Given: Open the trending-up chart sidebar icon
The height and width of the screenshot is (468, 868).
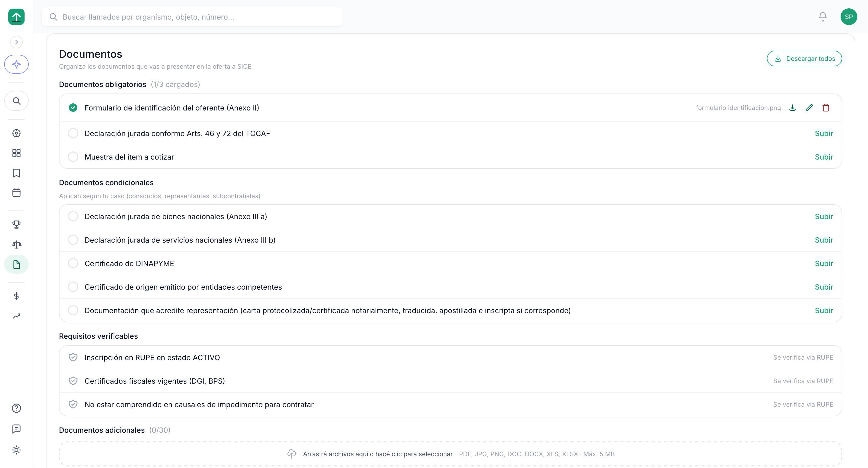Looking at the screenshot, I should [x=16, y=316].
